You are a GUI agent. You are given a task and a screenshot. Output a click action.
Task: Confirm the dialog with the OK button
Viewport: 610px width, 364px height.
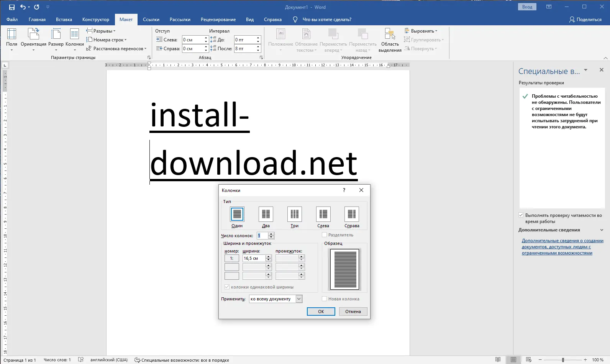coord(321,312)
